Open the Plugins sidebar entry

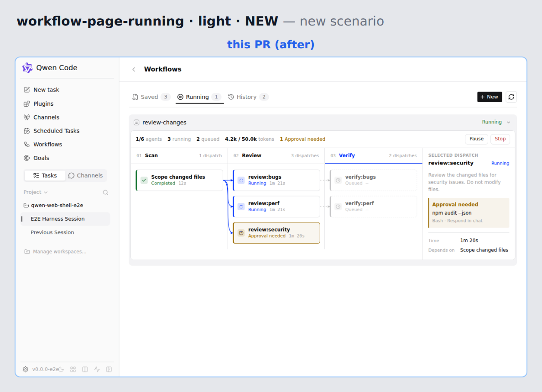(x=43, y=103)
